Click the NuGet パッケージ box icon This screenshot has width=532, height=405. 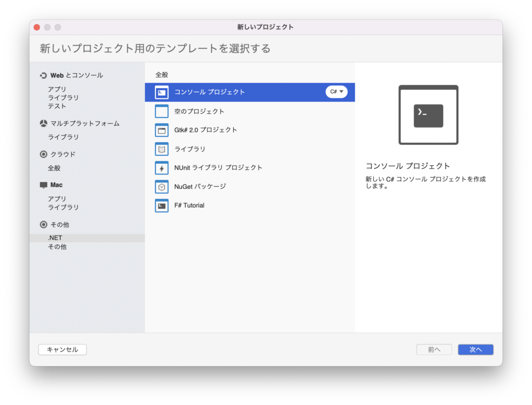pos(162,186)
